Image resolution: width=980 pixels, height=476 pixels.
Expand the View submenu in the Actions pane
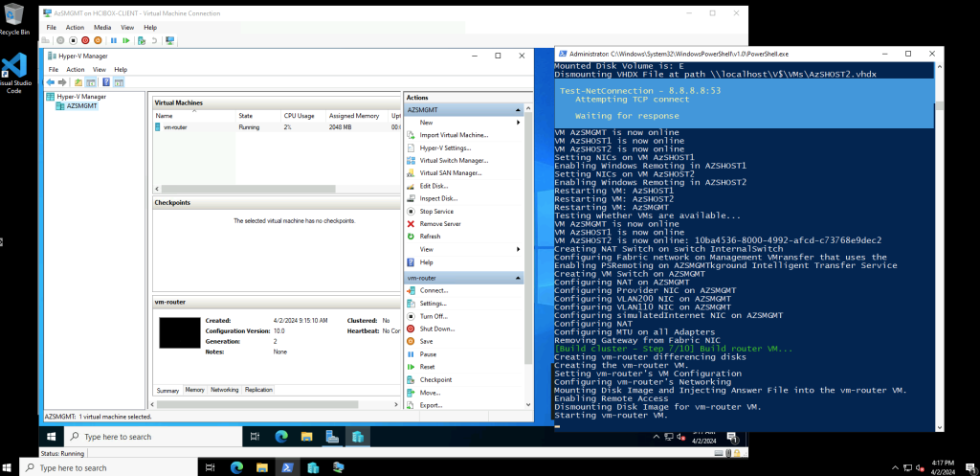point(464,249)
